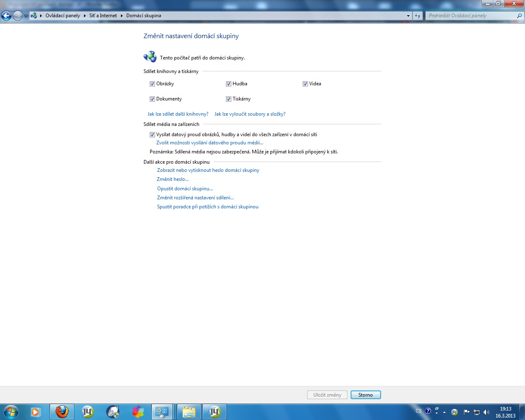
Task: Open link Jak lze vyloučit soubory a složky?
Action: pos(250,114)
